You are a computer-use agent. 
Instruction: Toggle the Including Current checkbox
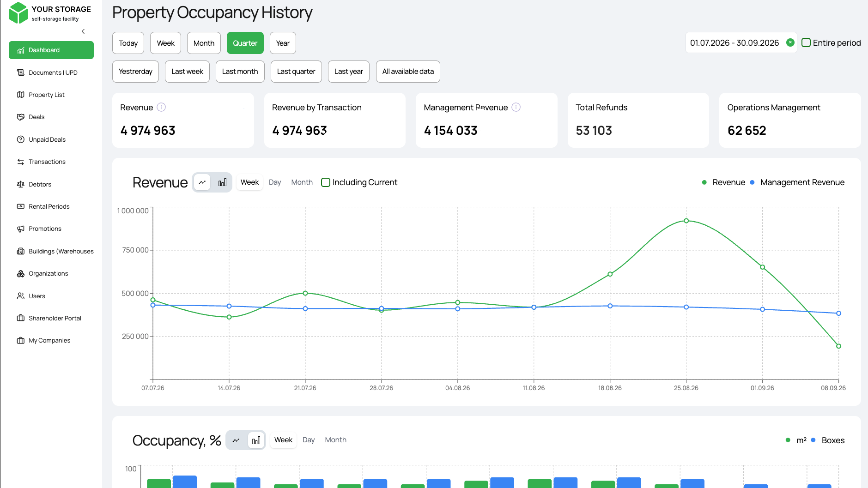[326, 182]
